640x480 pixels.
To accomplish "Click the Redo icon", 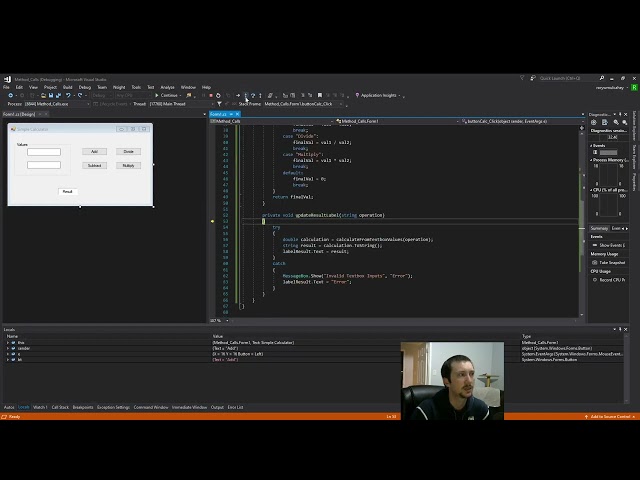I will (x=80, y=96).
